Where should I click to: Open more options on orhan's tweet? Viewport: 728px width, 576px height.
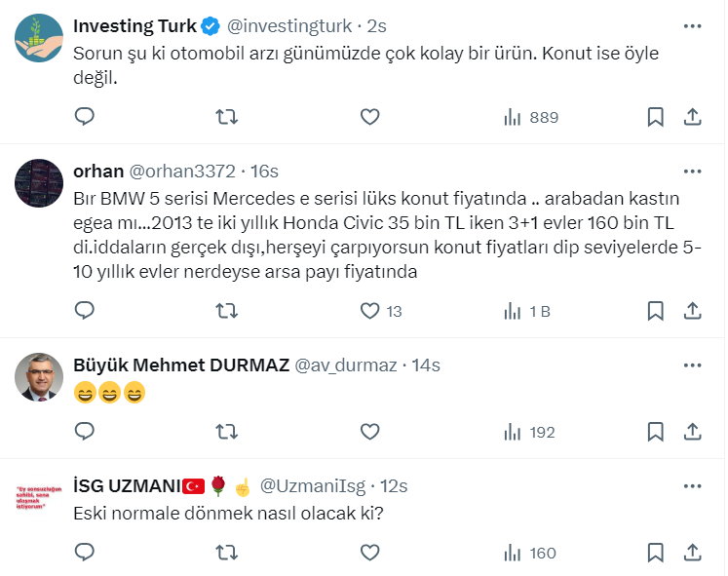[692, 171]
